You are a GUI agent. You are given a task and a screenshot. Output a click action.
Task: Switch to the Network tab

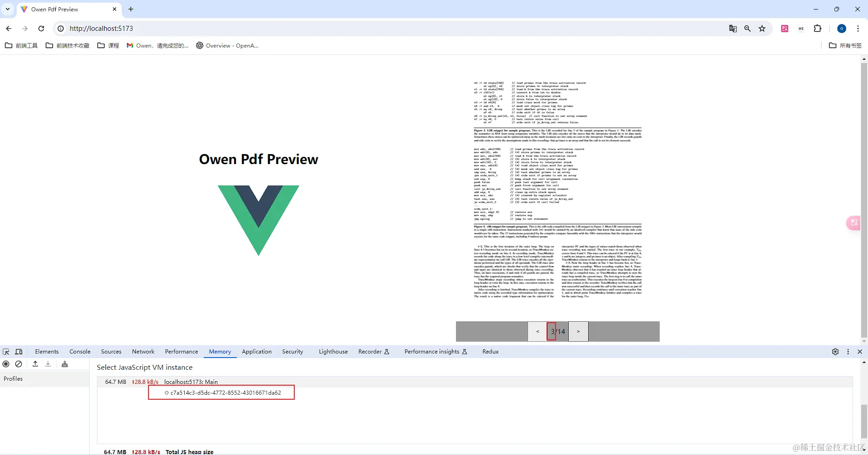[x=143, y=352]
